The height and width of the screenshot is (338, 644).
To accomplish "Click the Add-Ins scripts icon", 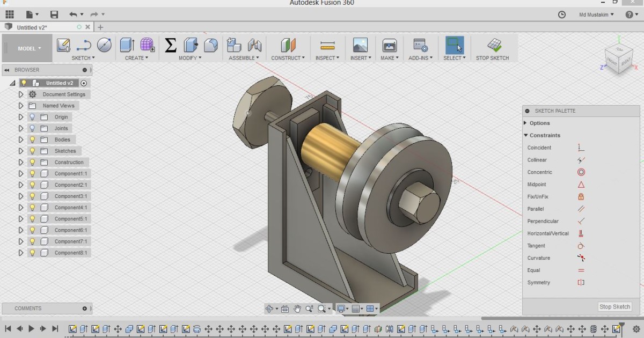I will point(420,45).
